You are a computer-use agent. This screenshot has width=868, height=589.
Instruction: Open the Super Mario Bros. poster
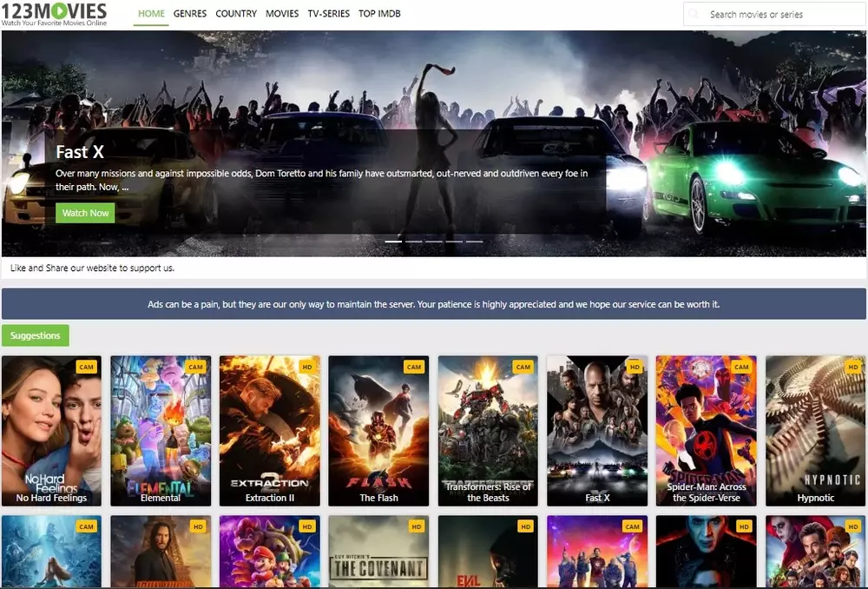pyautogui.click(x=270, y=552)
